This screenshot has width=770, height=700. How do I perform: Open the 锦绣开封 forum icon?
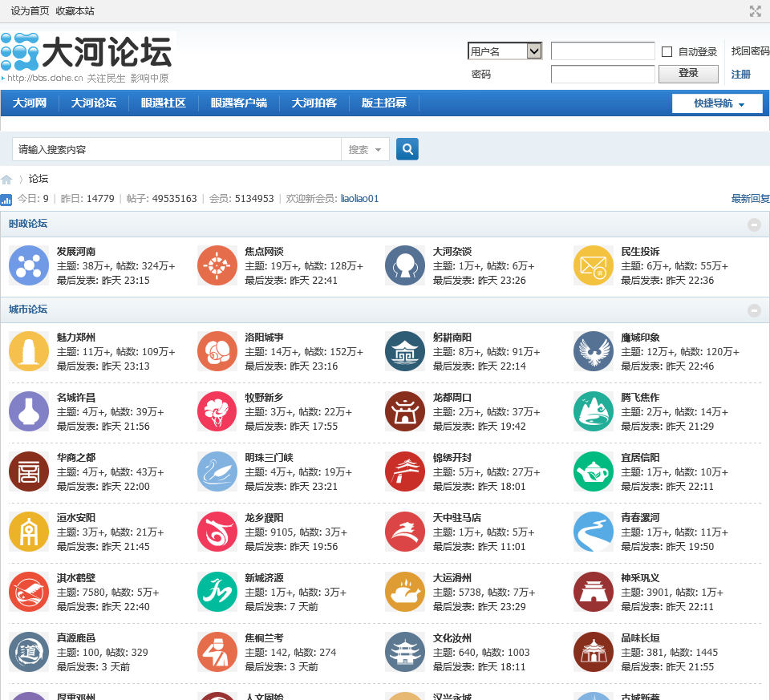[405, 471]
